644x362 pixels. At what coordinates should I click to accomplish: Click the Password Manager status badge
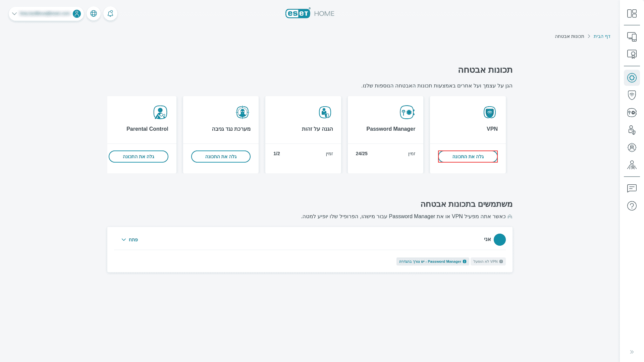pos(432,261)
